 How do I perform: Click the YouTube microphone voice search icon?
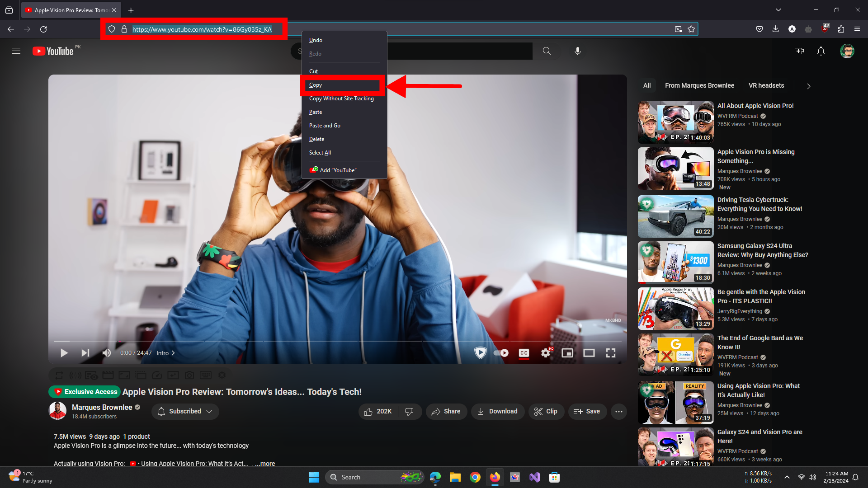[577, 51]
